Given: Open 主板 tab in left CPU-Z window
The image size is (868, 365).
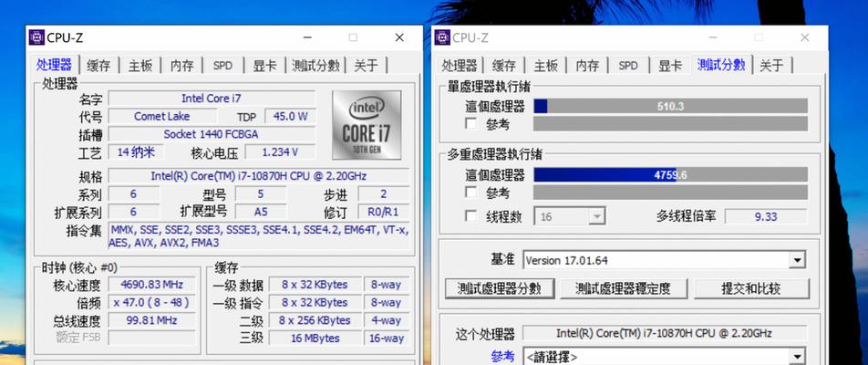Looking at the screenshot, I should coord(140,66).
